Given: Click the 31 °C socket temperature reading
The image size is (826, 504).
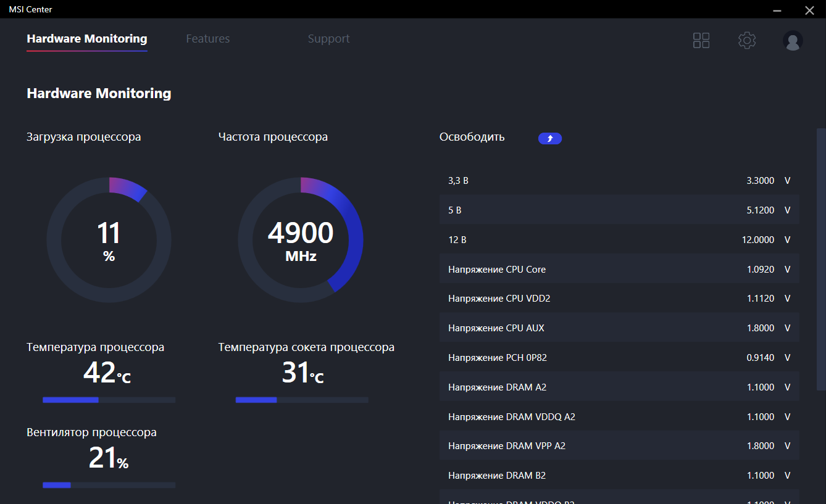Looking at the screenshot, I should (x=302, y=373).
